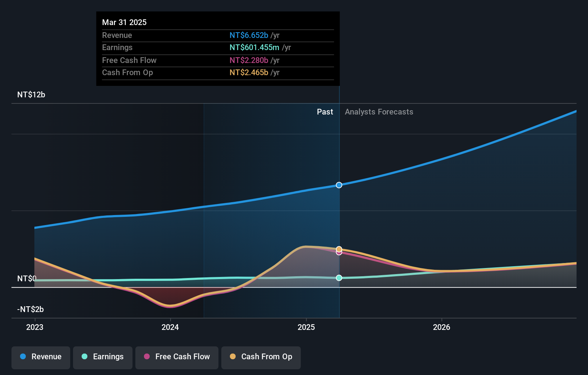This screenshot has width=588, height=375.
Task: Click the Past section label
Action: point(325,112)
